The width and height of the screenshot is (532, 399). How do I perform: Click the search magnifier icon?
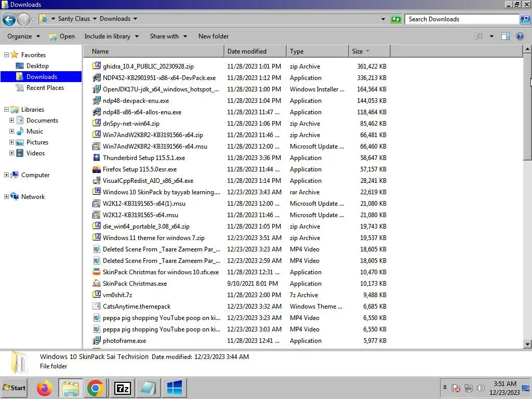pyautogui.click(x=525, y=19)
